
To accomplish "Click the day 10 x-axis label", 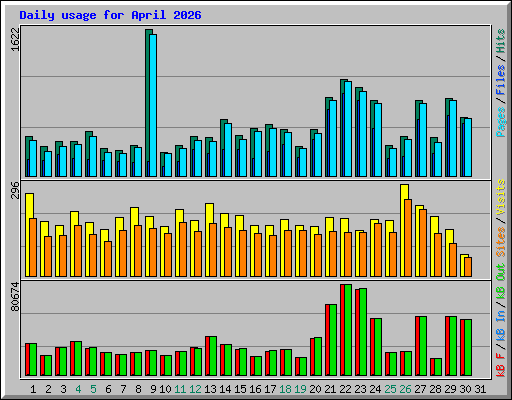I will pos(165,389).
